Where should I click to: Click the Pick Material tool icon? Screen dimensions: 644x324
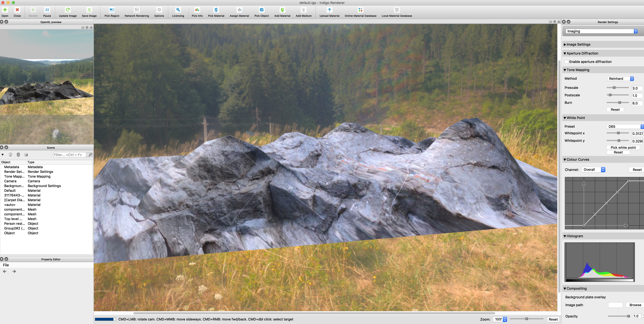216,10
